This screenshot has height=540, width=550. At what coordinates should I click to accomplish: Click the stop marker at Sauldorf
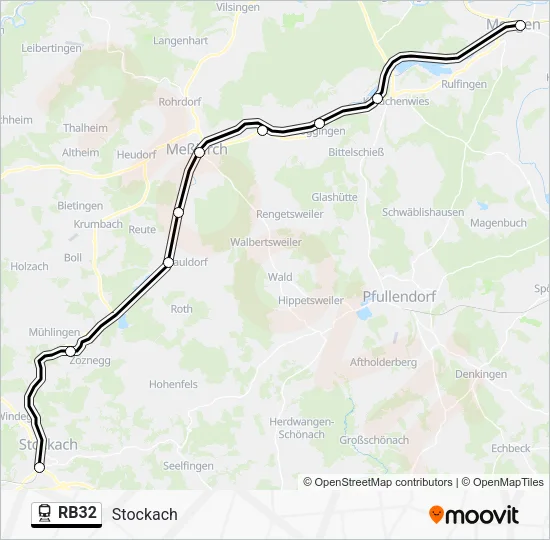click(168, 262)
